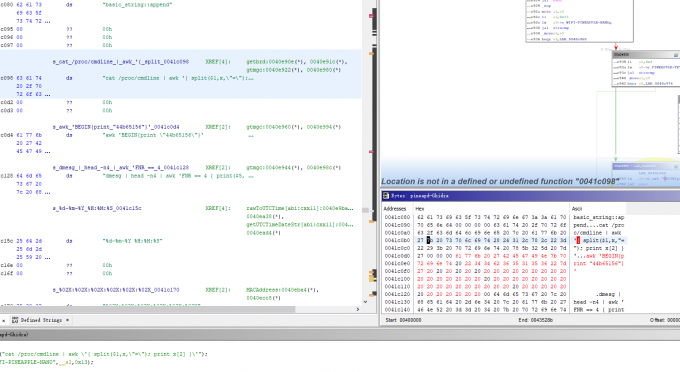Click edit icon on the lowest graph block
680x372 pixels.
coord(676,166)
